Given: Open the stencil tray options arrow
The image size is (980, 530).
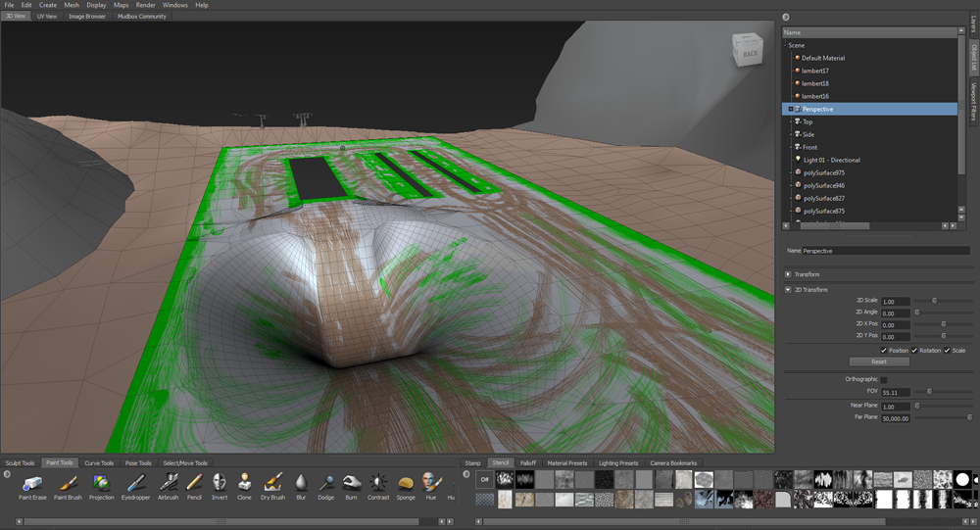Looking at the screenshot, I should coord(466,474).
